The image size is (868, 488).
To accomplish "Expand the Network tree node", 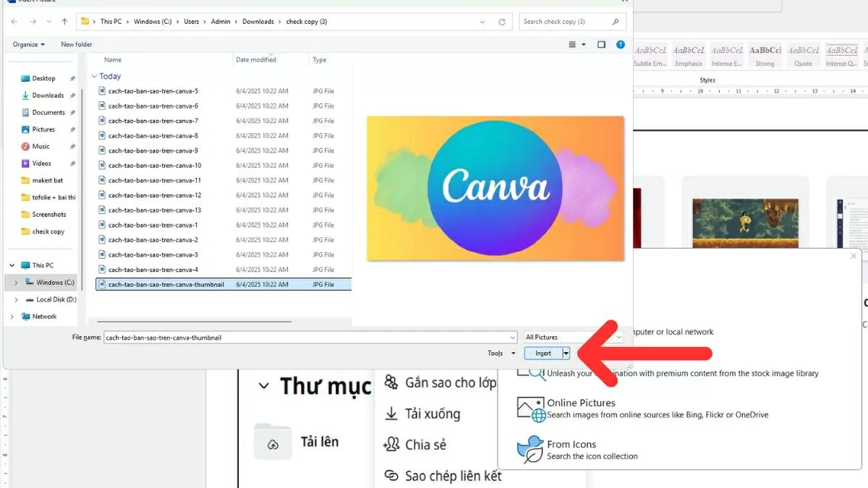I will (12, 317).
